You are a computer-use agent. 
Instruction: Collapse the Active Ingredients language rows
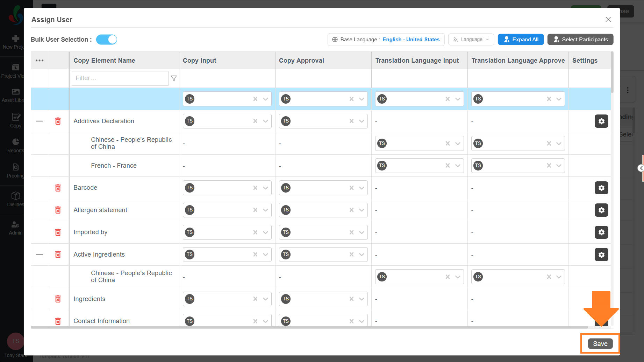point(40,255)
